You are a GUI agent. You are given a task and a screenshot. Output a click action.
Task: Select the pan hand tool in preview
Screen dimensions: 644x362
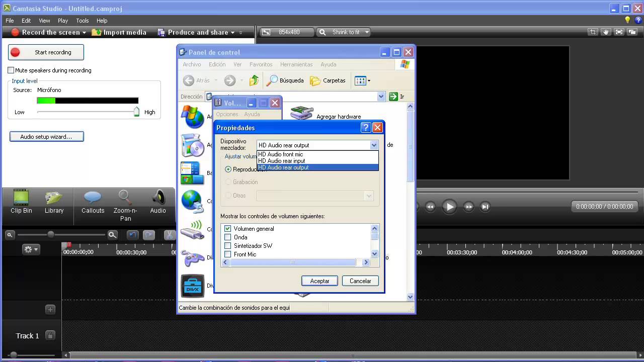point(606,32)
